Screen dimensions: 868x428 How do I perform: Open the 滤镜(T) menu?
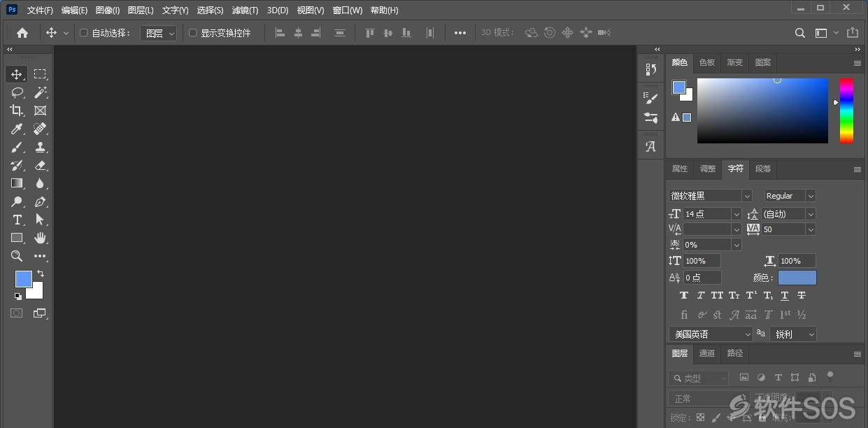point(245,10)
